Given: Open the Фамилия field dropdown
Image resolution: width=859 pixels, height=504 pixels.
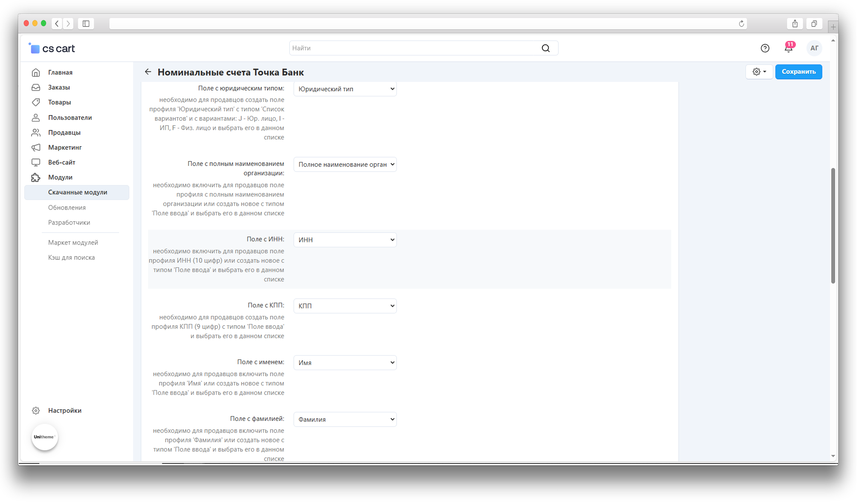Looking at the screenshot, I should pos(345,419).
